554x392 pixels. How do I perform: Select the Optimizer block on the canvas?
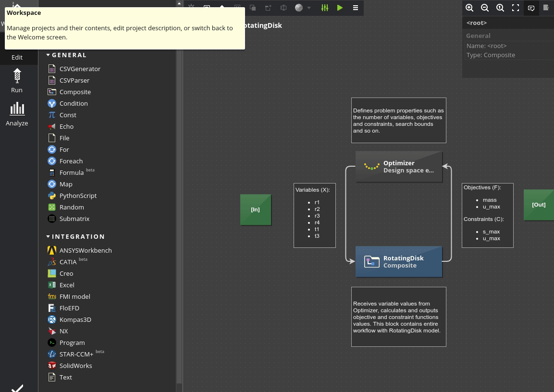coord(399,167)
